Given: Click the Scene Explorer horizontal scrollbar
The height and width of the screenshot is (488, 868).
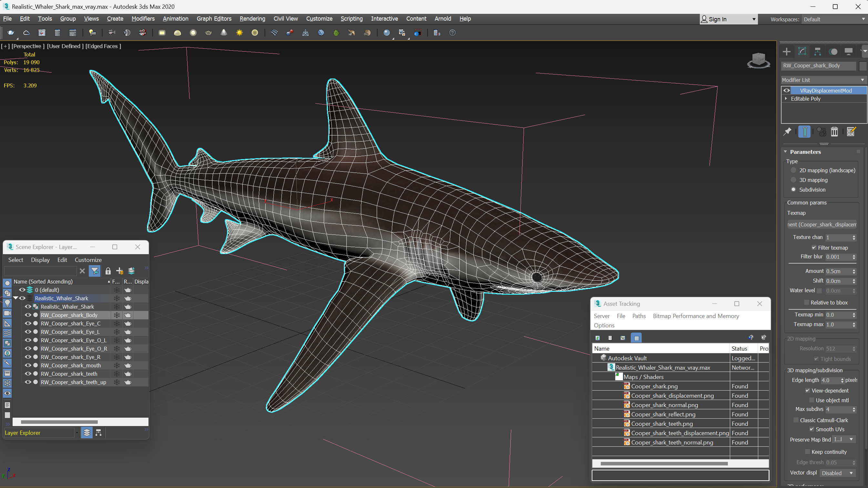Looking at the screenshot, I should 59,422.
